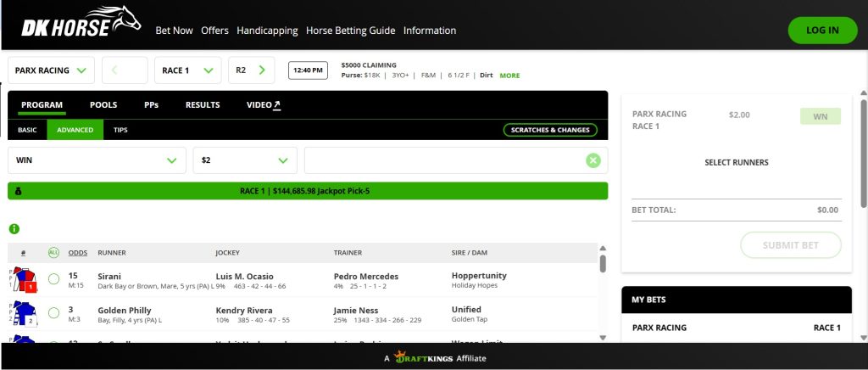Image resolution: width=868 pixels, height=370 pixels.
Task: Click the runners list scrollbar thumb
Action: (x=603, y=264)
